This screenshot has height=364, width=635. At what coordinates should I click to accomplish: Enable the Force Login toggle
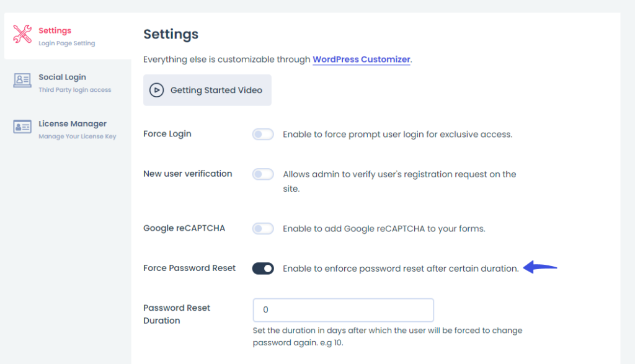pyautogui.click(x=263, y=134)
